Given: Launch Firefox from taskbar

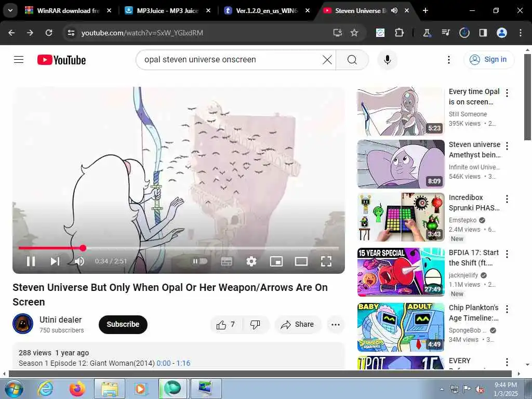Looking at the screenshot, I should (x=77, y=389).
